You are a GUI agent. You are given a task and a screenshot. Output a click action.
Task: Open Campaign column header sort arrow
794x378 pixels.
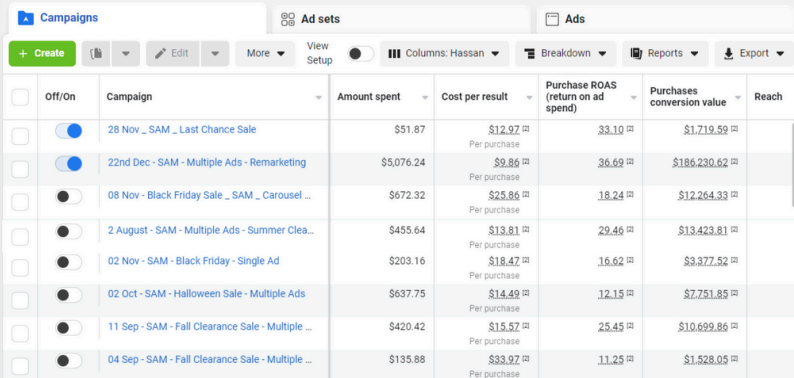coord(319,97)
